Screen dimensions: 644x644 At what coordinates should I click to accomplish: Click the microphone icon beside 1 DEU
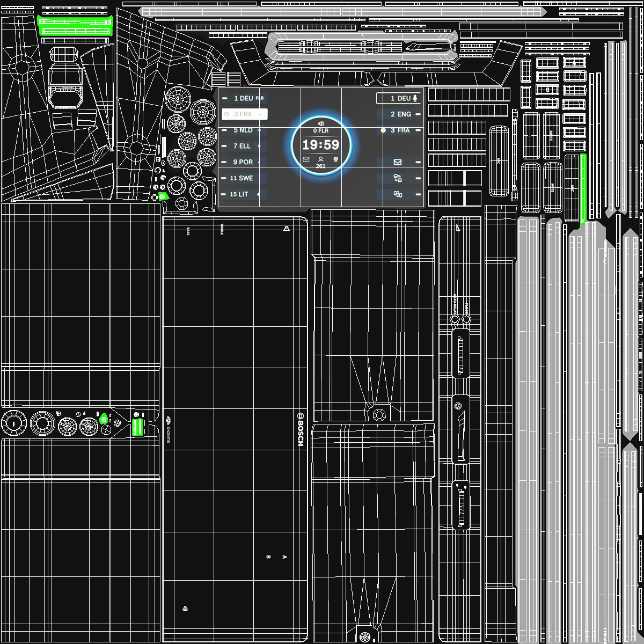(x=415, y=98)
